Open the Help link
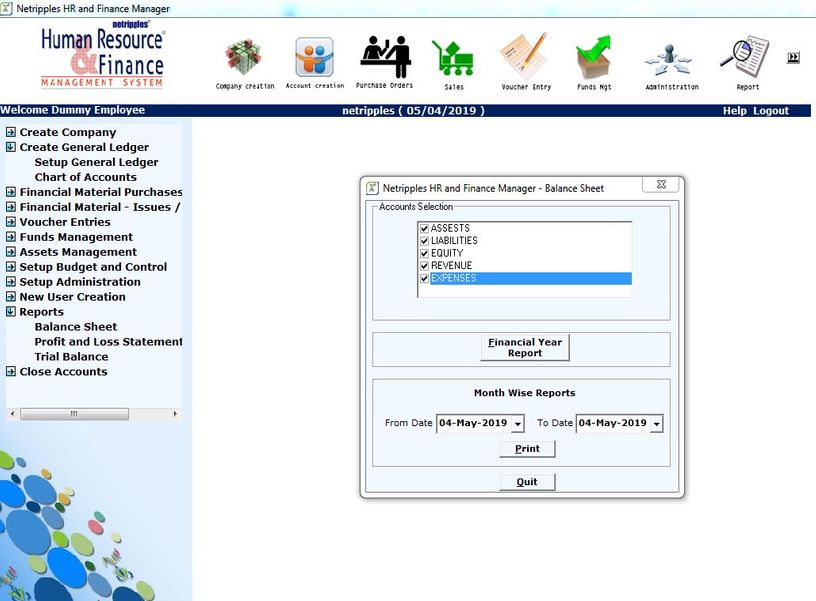 (734, 111)
